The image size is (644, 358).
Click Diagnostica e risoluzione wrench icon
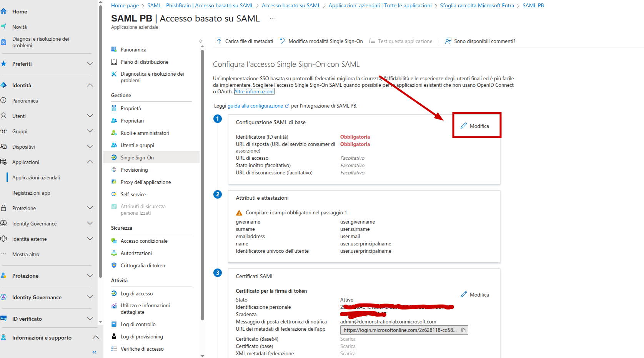tap(114, 74)
